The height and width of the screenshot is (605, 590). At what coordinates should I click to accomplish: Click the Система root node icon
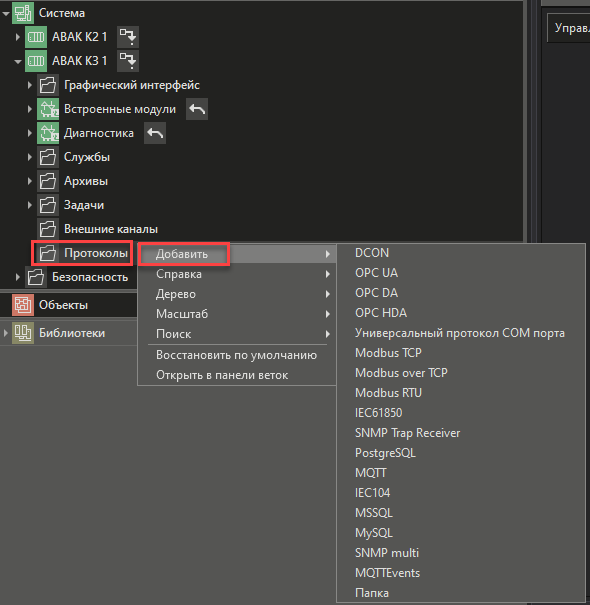click(x=23, y=13)
